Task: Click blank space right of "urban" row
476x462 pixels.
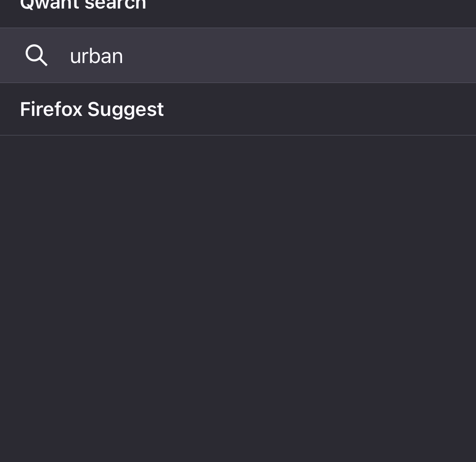Action: click(325, 55)
